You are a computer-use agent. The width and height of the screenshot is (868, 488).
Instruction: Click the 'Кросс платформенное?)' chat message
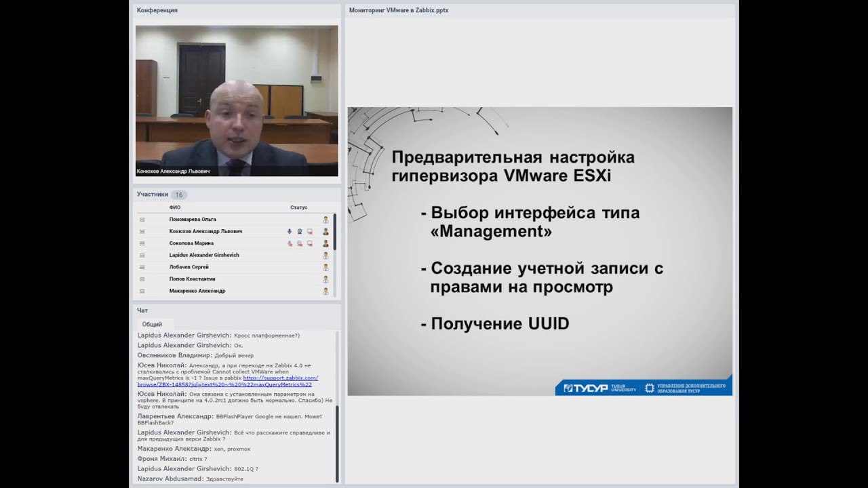(218, 335)
